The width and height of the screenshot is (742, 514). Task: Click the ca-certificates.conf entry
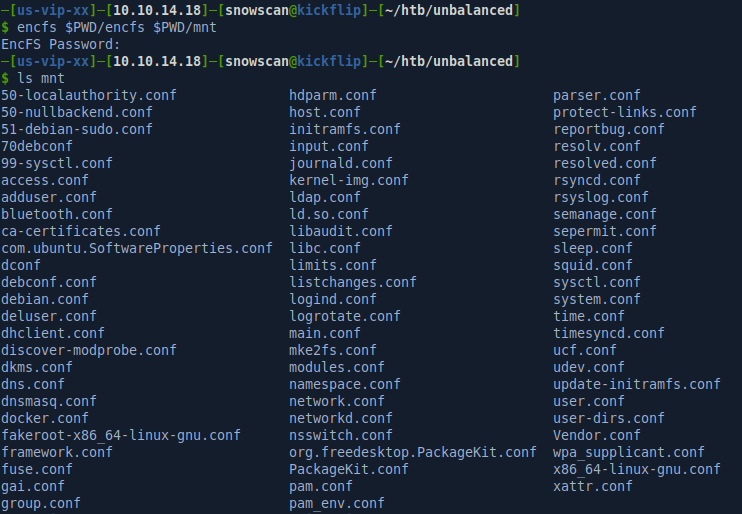[81, 231]
